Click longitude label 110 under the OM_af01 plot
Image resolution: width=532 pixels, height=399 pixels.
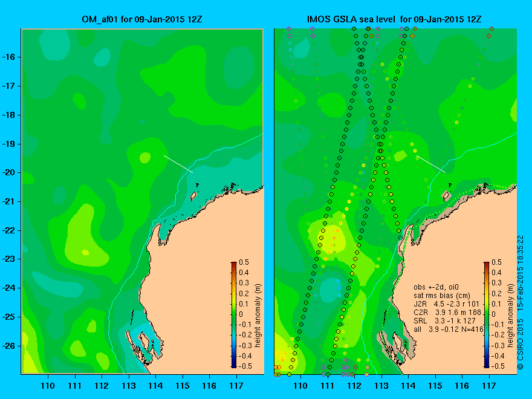coord(48,386)
